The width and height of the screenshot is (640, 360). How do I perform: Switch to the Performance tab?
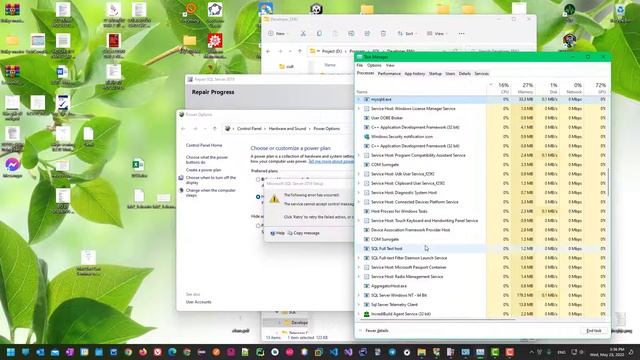(389, 74)
